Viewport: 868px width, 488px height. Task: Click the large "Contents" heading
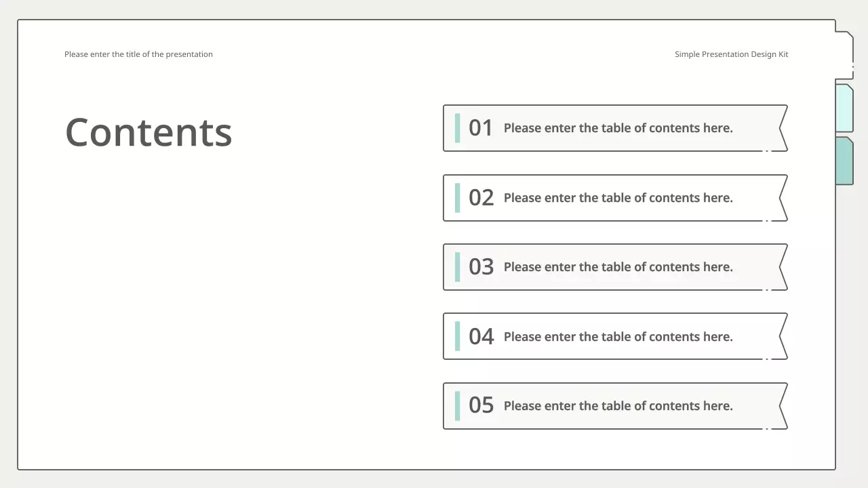149,132
